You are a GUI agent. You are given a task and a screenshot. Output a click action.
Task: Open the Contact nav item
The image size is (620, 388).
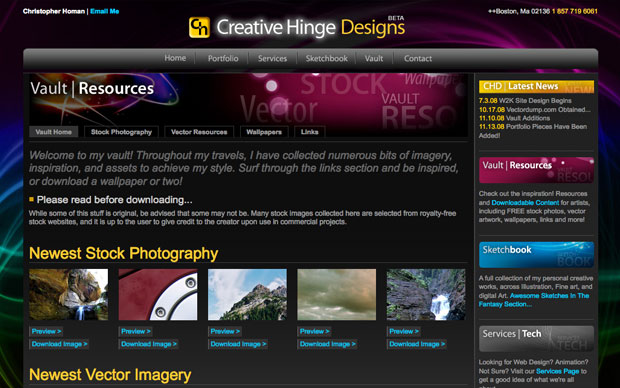(x=418, y=58)
